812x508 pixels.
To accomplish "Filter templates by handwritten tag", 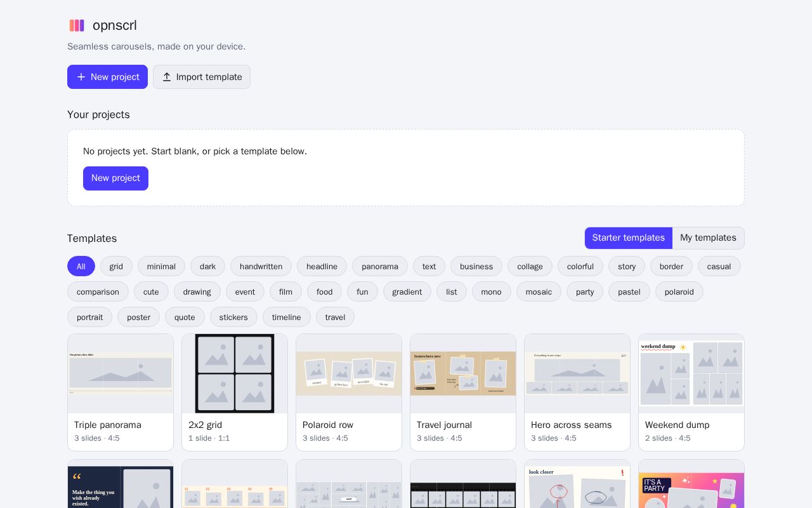I will coord(261,266).
